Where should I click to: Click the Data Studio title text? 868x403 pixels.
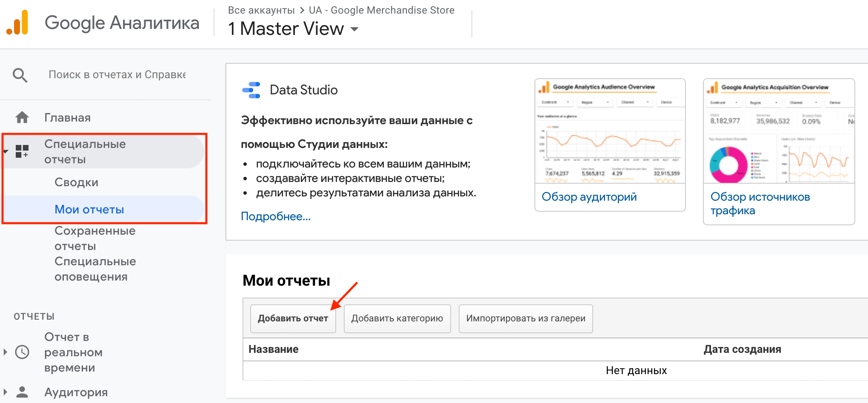pyautogui.click(x=304, y=90)
